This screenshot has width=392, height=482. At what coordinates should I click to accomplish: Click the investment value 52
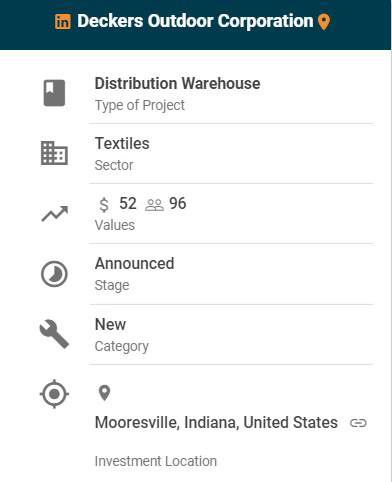point(128,203)
